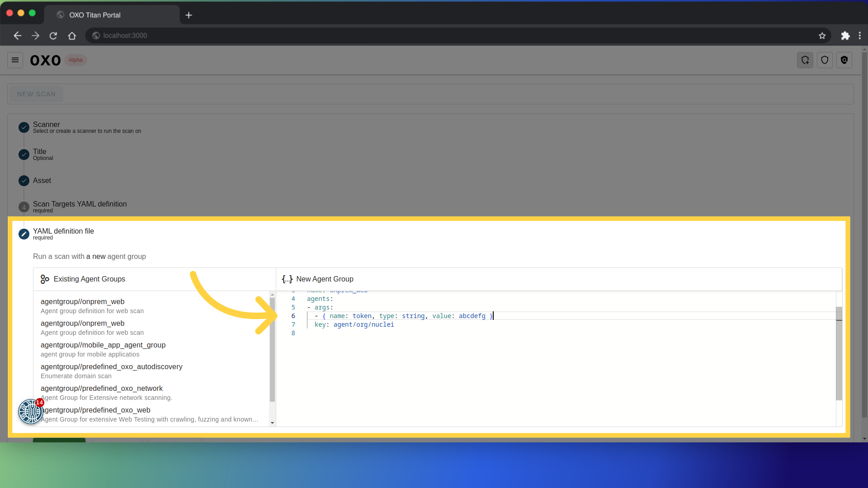Select agentgroup//predefined_oxo_network entry
The width and height of the screenshot is (868, 488).
[x=151, y=393]
